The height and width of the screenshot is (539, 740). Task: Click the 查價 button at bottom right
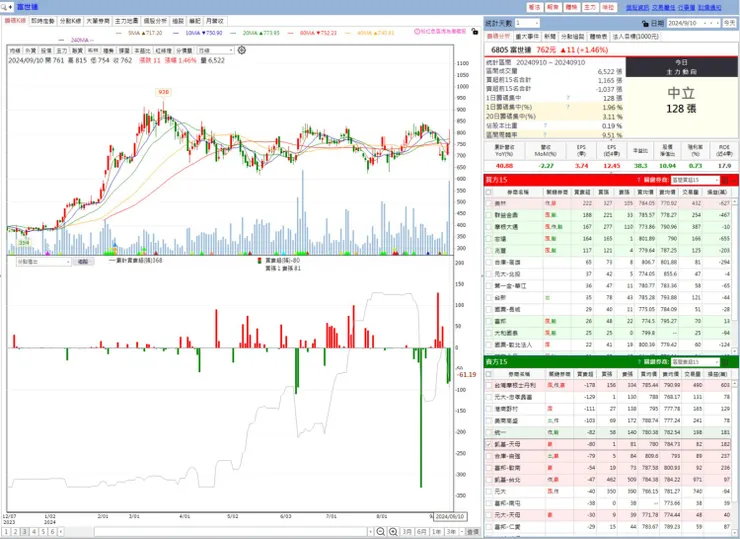(x=473, y=532)
